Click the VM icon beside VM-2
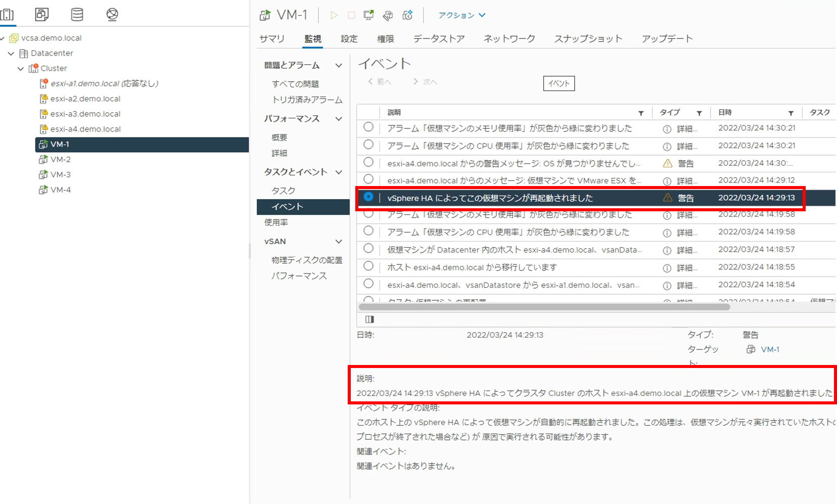The image size is (837, 504). coord(43,159)
